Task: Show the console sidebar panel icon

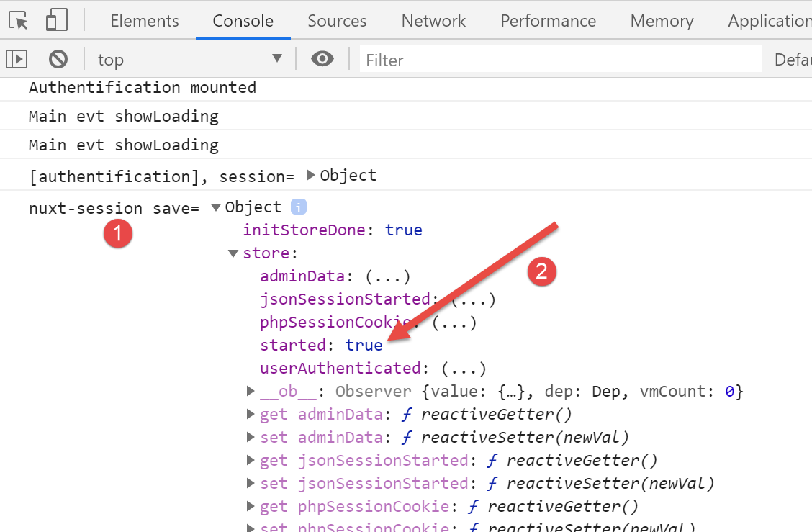Action: [17, 59]
